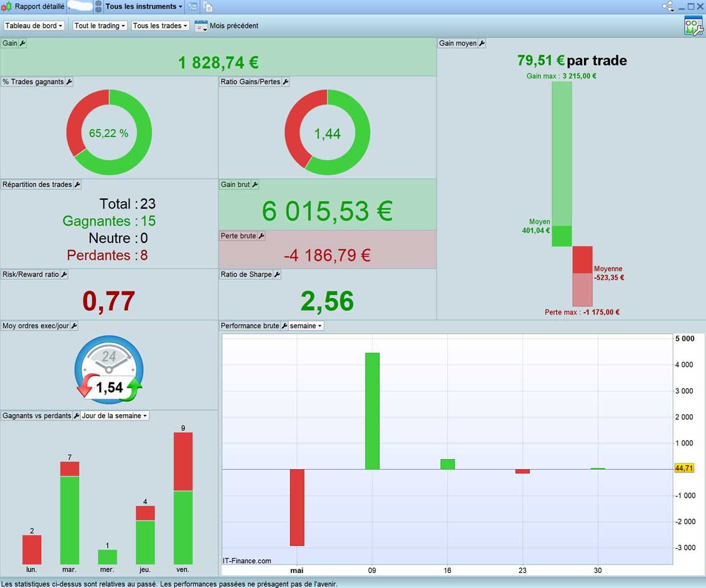The image size is (706, 588).
Task: Click the 0,77 Risk/Reward value
Action: (x=109, y=301)
